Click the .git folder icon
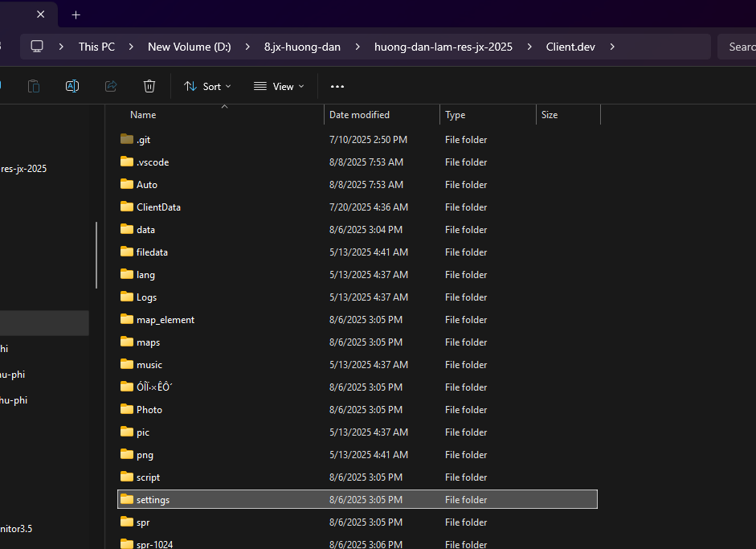This screenshot has width=756, height=549. coord(126,139)
